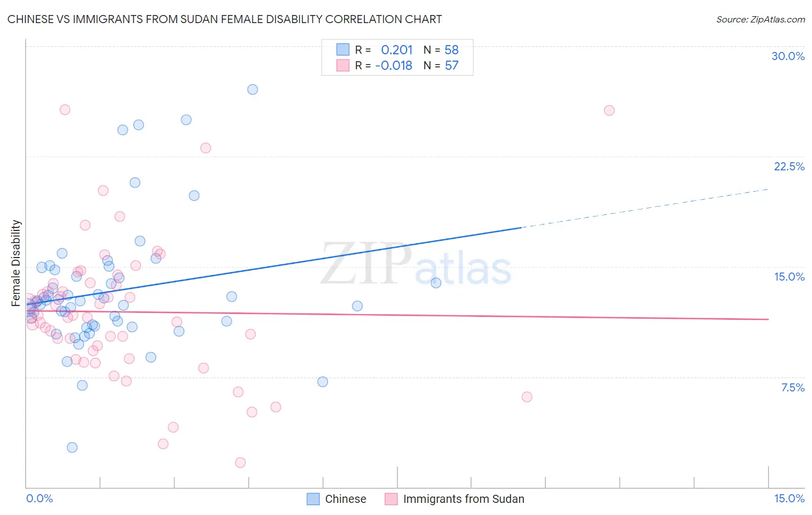The width and height of the screenshot is (812, 515).
Task: Click the highest blue data point near 27%
Action: pyautogui.click(x=252, y=89)
